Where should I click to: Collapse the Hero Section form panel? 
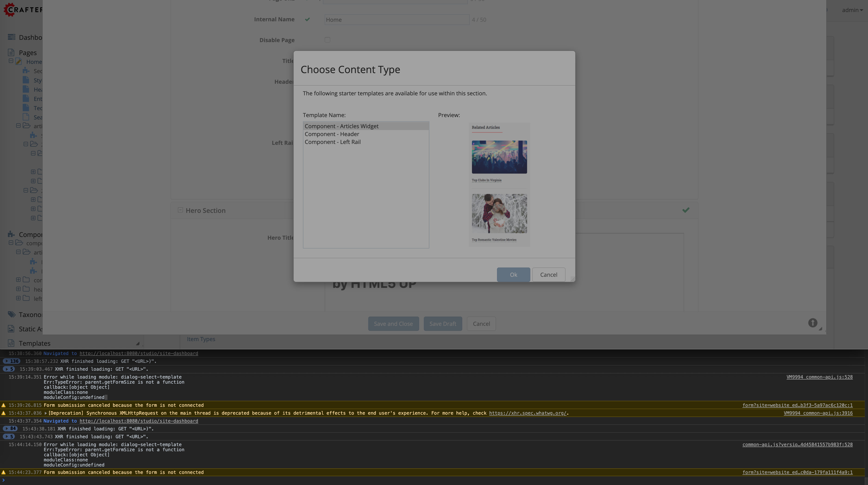point(180,210)
